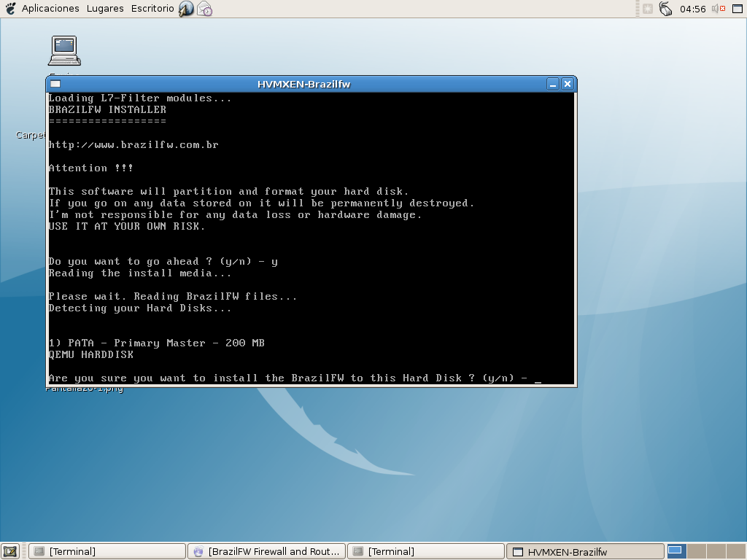Click the muted volume speaker icon

pos(718,9)
